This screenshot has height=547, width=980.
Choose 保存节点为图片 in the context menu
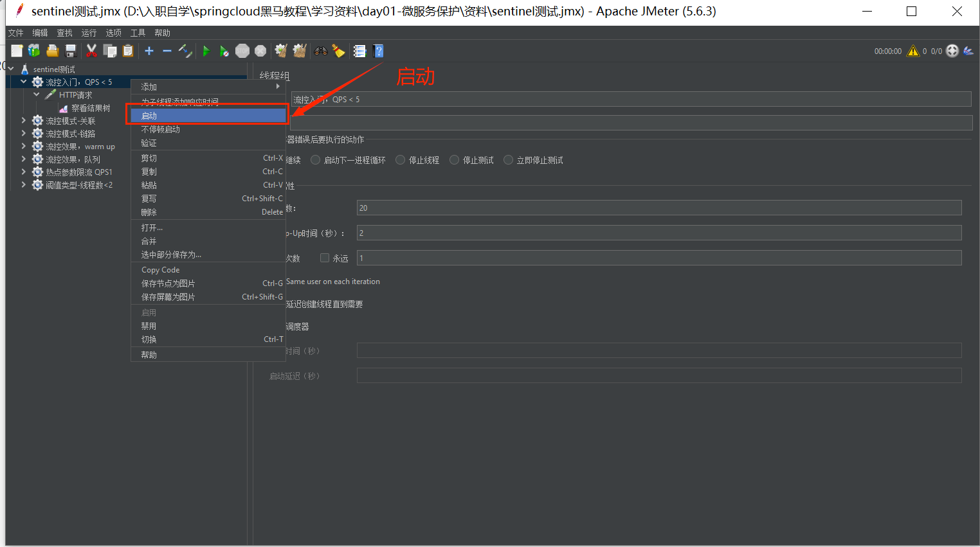(208, 283)
